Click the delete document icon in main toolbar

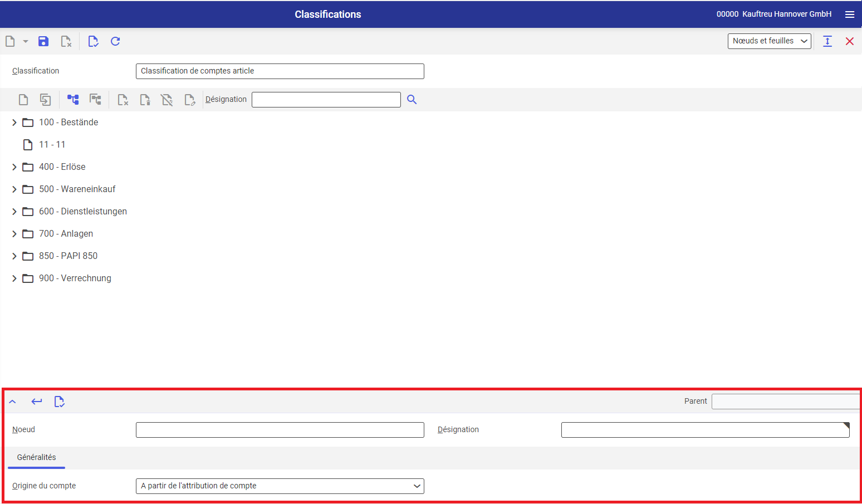pos(66,41)
